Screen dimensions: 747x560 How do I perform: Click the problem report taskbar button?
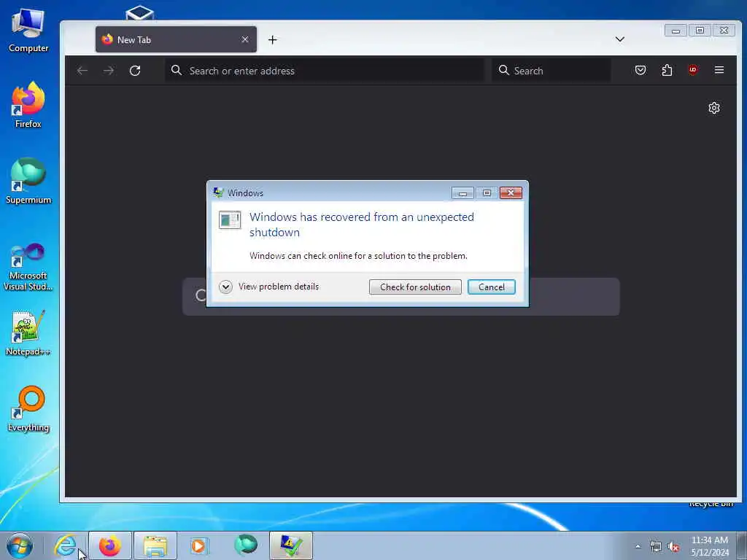pos(290,545)
